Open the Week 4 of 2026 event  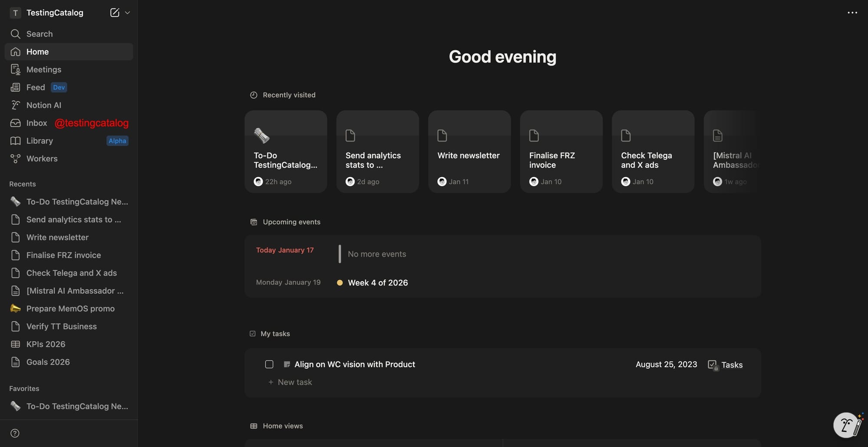[x=378, y=283]
